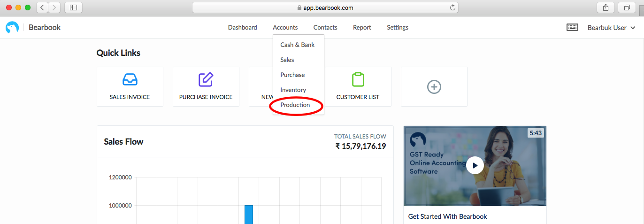Image resolution: width=644 pixels, height=224 pixels.
Task: Click the Safari share icon
Action: [606, 8]
